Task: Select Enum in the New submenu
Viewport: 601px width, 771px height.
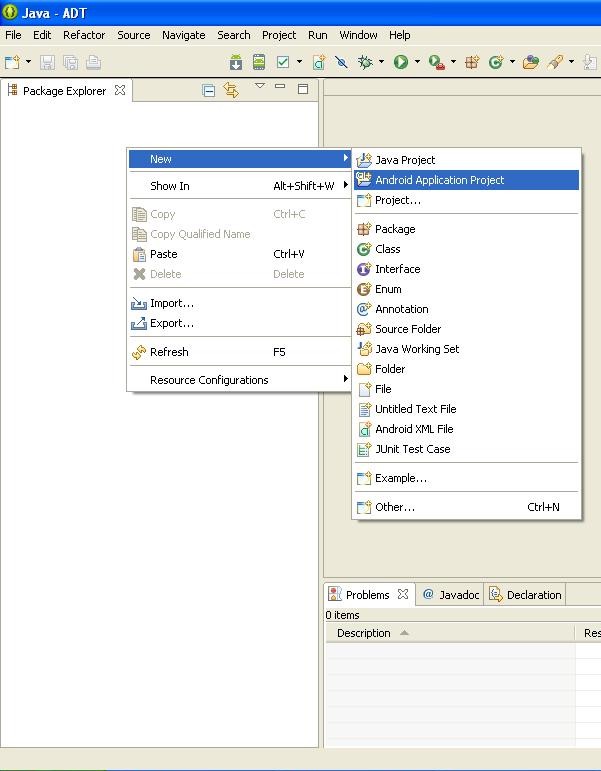Action: click(x=466, y=289)
